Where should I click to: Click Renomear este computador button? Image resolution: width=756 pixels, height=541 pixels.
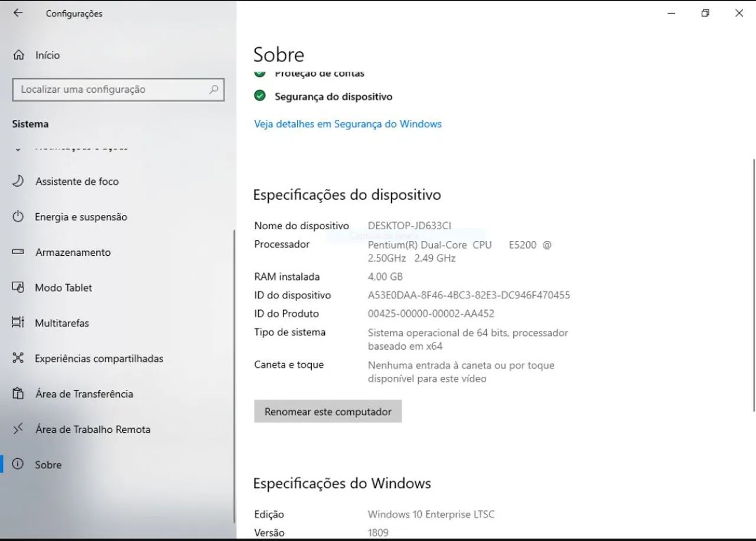(328, 412)
